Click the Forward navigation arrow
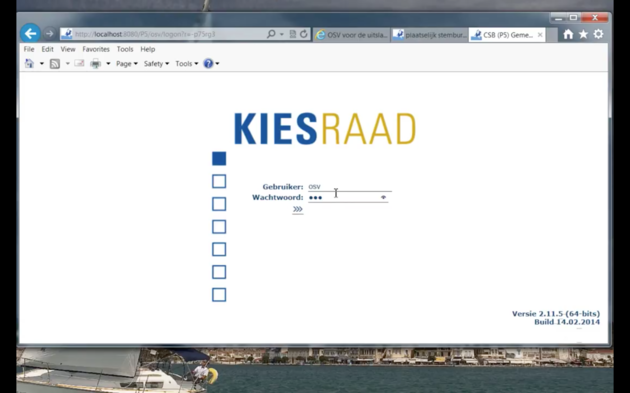The height and width of the screenshot is (393, 630). 49,34
